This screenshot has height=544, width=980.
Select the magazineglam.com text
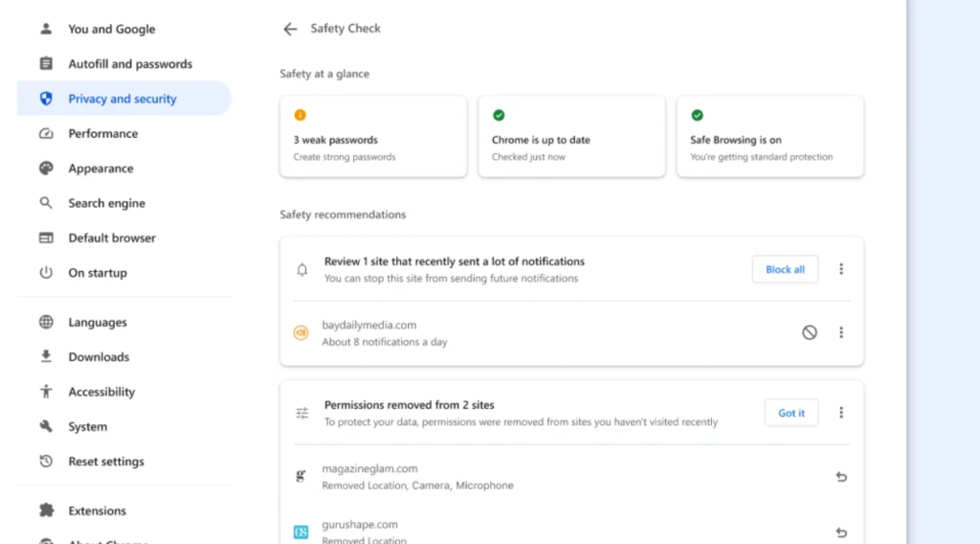pyautogui.click(x=369, y=468)
